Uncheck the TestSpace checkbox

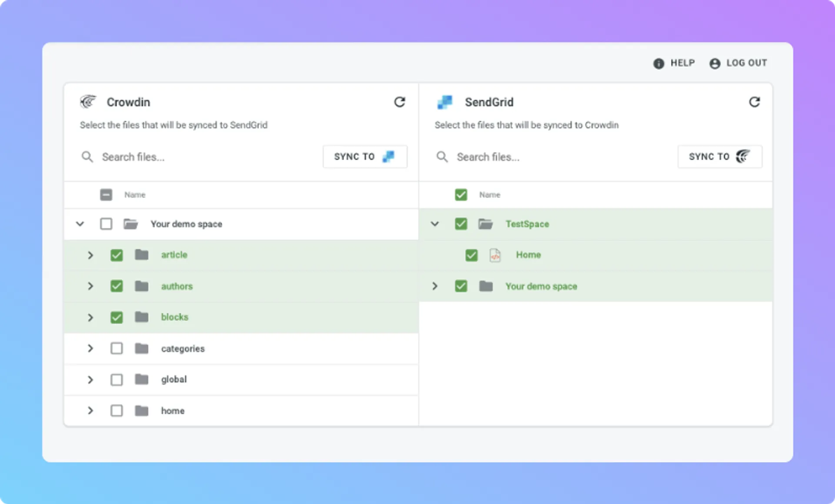461,224
